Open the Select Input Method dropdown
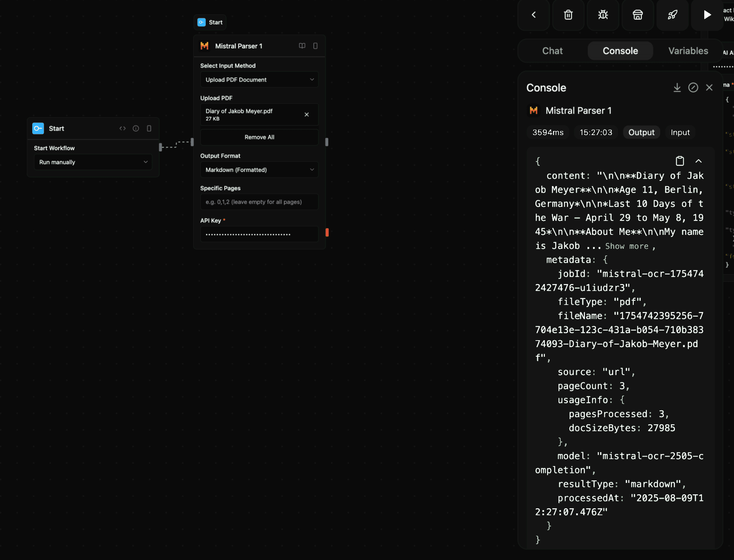 click(x=259, y=79)
